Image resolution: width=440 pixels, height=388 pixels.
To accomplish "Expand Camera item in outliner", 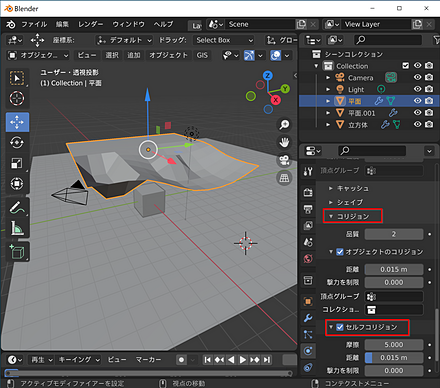I will coord(328,78).
